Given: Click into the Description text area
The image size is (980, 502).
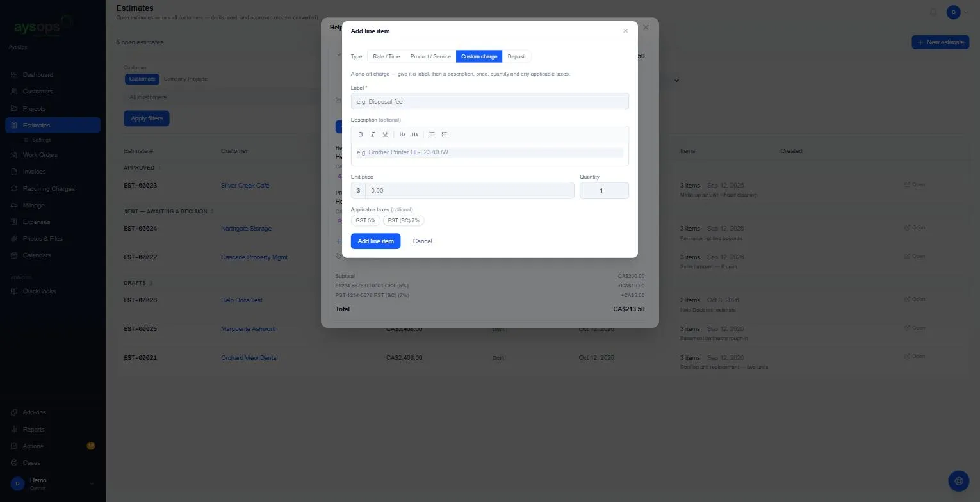Looking at the screenshot, I should (490, 153).
